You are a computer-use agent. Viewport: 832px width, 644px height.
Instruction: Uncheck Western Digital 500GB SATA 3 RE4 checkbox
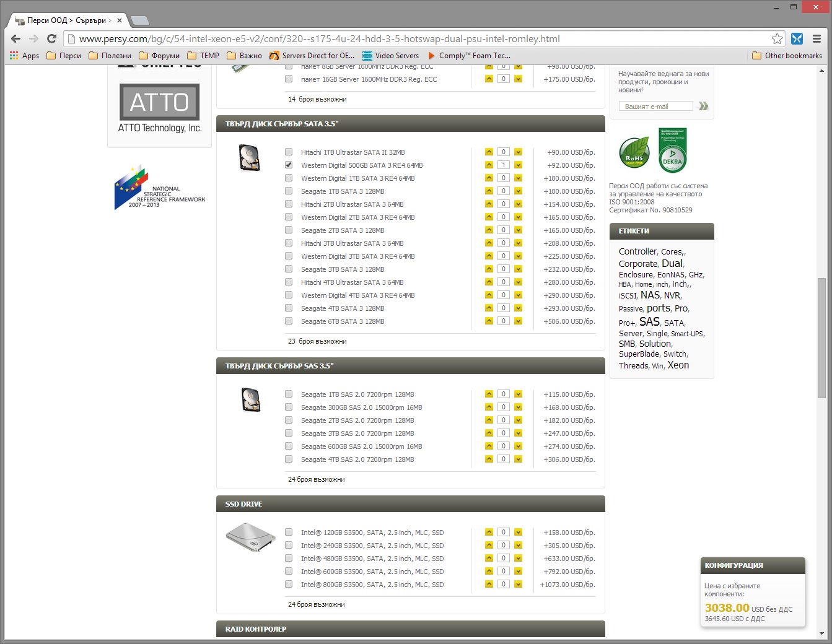[x=289, y=165]
